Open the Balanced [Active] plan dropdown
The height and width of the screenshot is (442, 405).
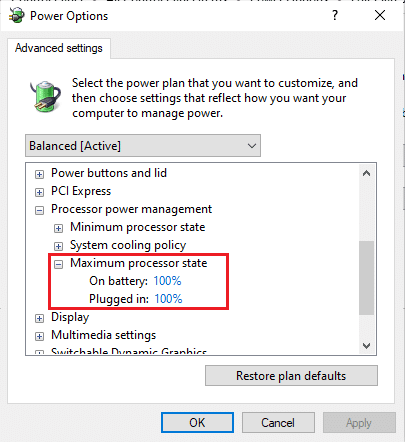(143, 146)
